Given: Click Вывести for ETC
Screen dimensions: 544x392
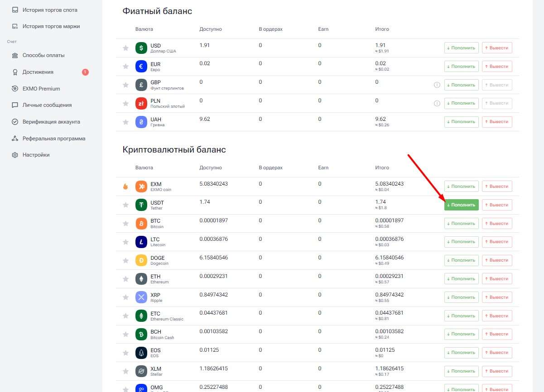Looking at the screenshot, I should [x=497, y=316].
